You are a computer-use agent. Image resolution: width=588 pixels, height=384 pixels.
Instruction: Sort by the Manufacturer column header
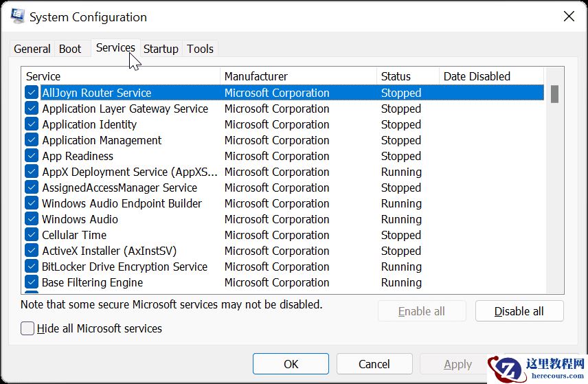pyautogui.click(x=299, y=76)
